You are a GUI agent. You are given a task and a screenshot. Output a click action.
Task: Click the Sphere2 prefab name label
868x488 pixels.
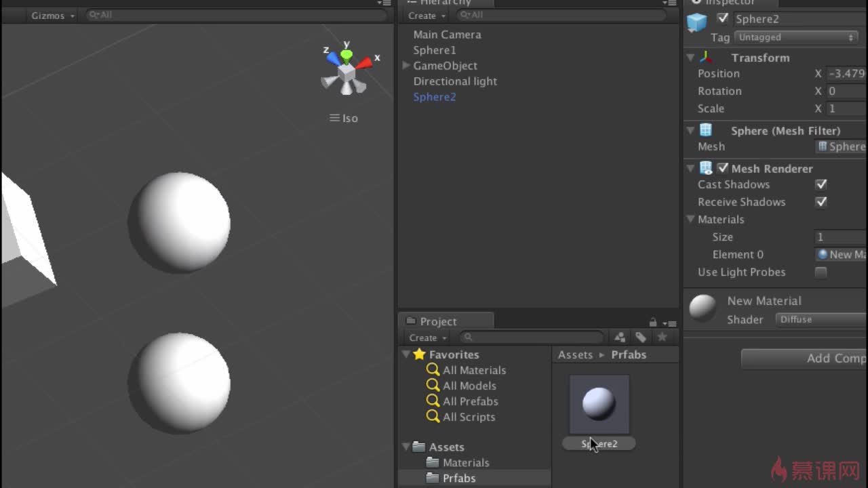[x=599, y=444]
